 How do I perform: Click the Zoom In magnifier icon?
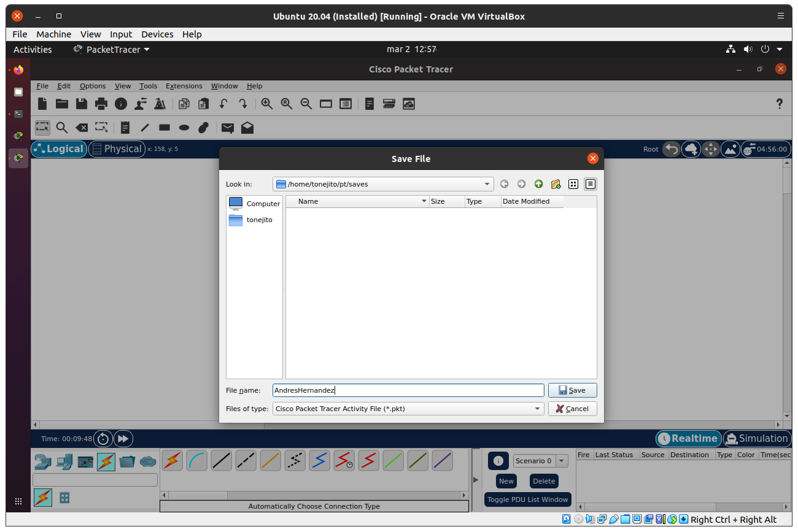point(267,104)
